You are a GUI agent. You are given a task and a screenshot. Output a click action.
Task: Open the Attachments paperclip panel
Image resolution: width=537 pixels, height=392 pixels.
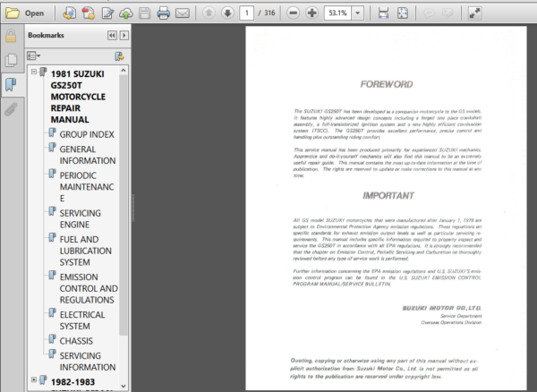pos(11,109)
